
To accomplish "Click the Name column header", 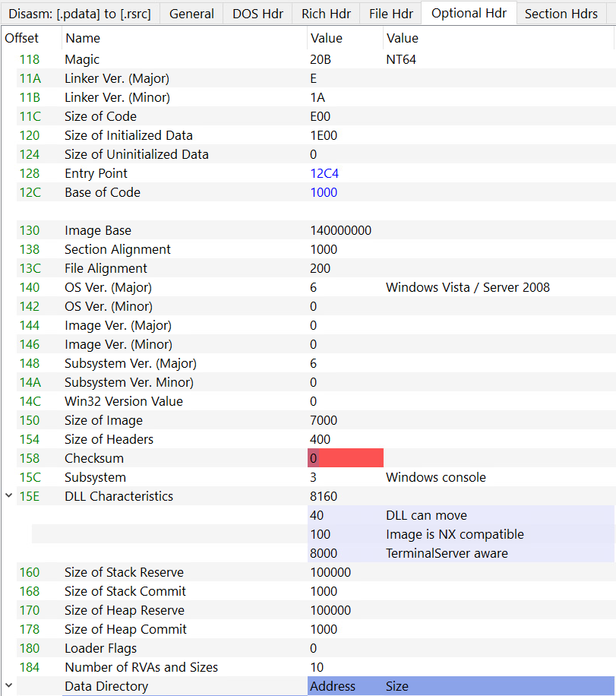I will pyautogui.click(x=82, y=38).
